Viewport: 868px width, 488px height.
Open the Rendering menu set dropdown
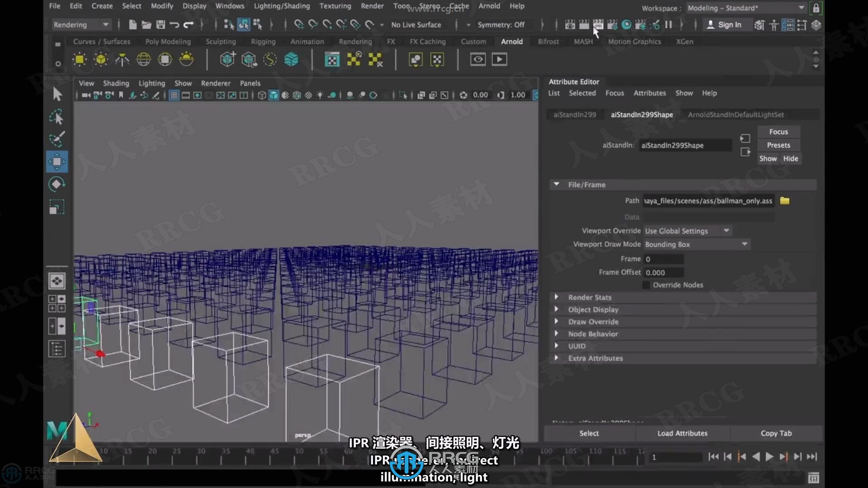click(x=81, y=25)
